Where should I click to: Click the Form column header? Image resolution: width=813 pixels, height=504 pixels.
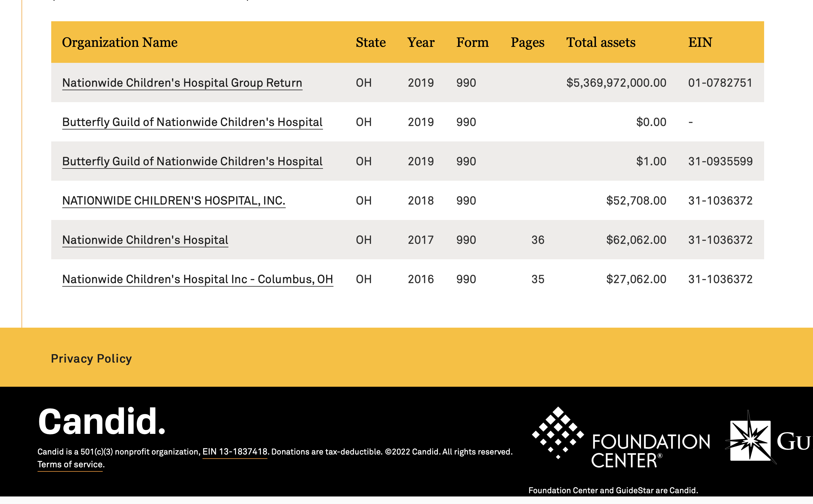pos(472,42)
